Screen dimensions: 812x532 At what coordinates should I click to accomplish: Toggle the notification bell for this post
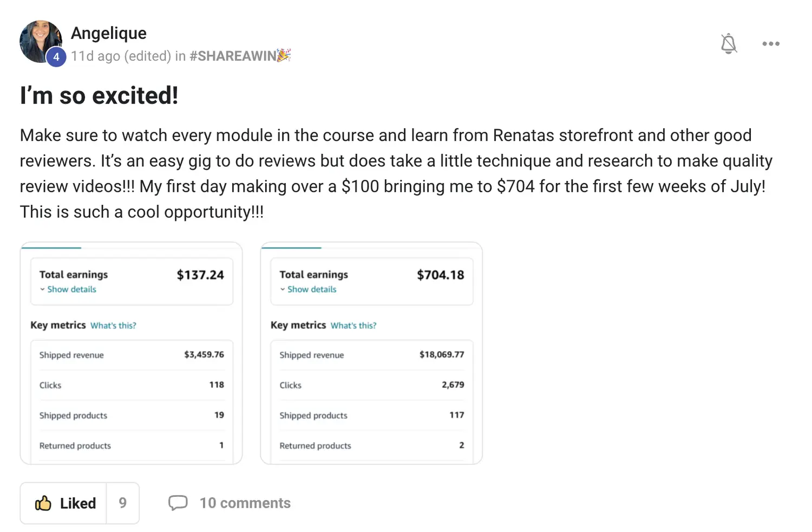729,44
